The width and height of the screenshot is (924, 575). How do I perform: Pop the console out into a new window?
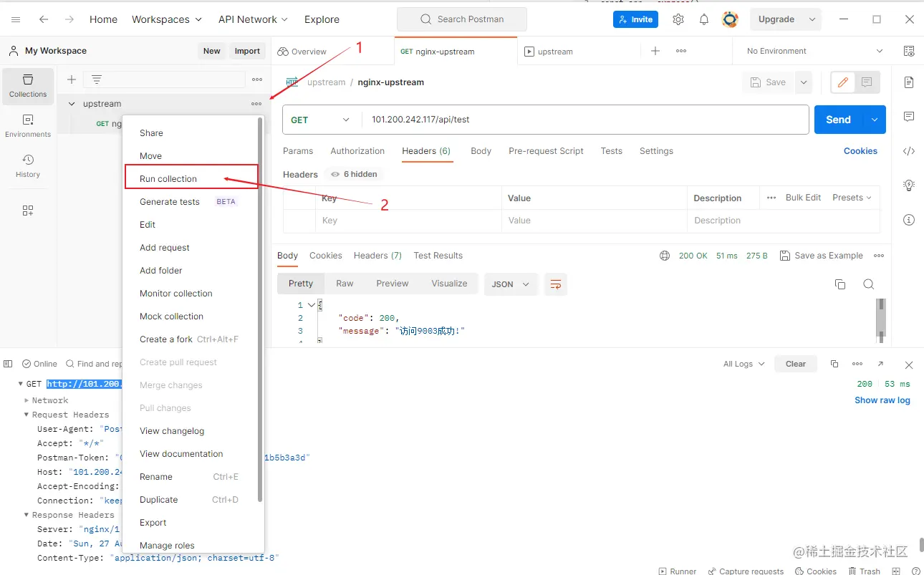coord(880,364)
